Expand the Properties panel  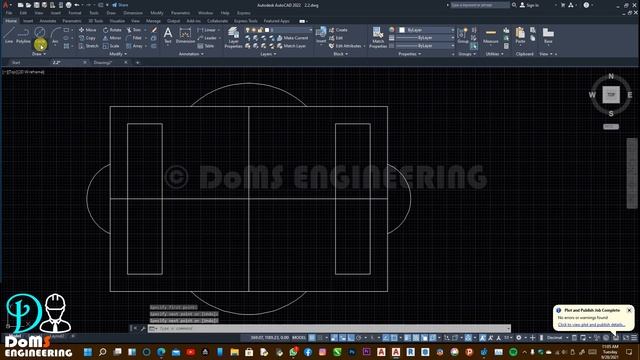click(x=409, y=54)
